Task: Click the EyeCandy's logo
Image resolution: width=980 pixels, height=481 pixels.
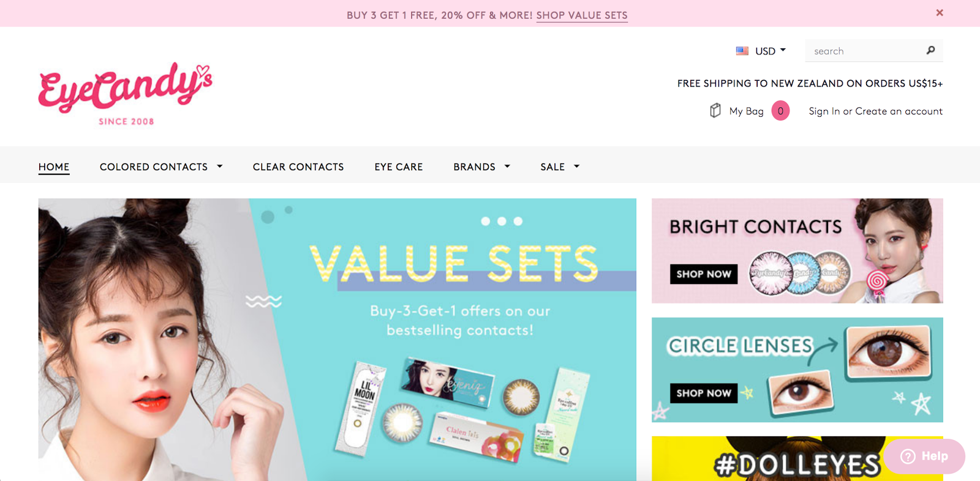Action: pyautogui.click(x=125, y=93)
